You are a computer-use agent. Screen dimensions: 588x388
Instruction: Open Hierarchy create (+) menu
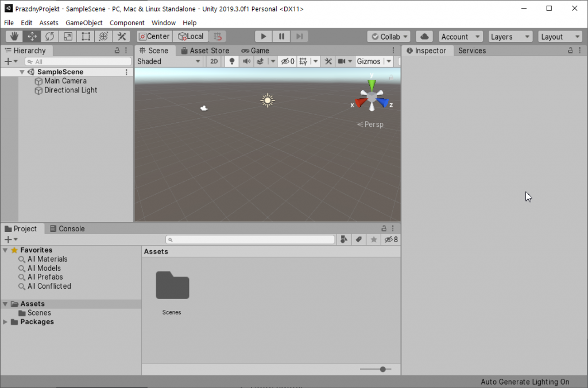(10, 61)
